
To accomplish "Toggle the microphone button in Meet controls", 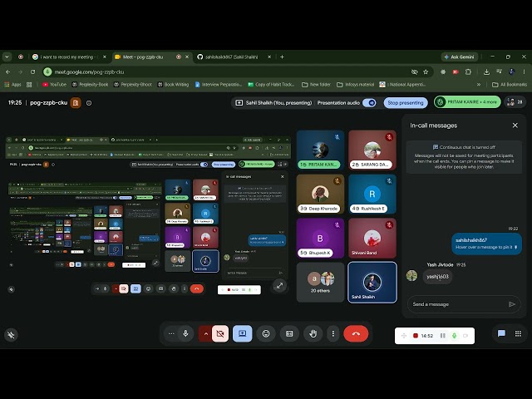I will click(185, 333).
